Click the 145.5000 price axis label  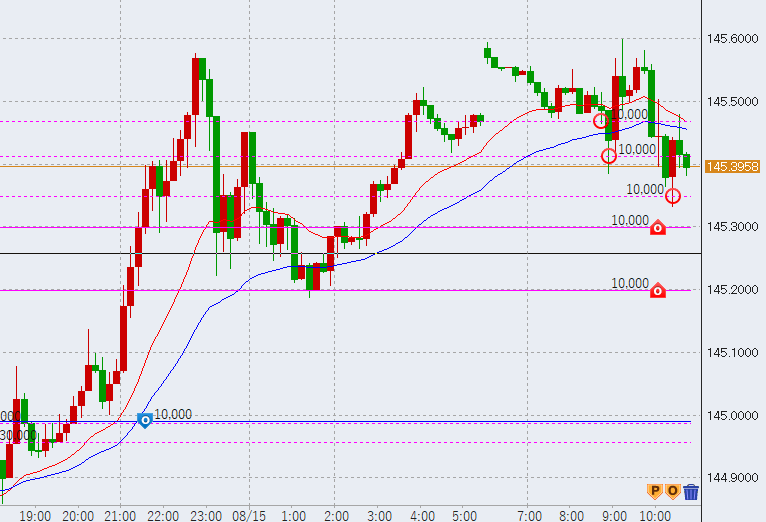click(731, 102)
